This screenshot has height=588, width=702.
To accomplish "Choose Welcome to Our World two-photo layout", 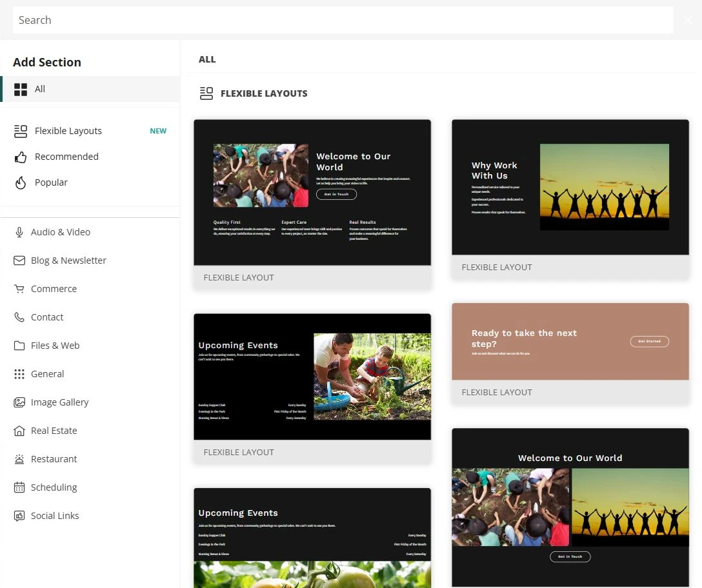I will click(x=570, y=508).
